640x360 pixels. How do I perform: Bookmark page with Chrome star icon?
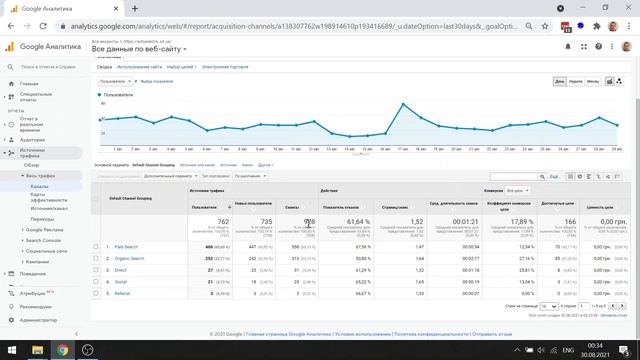(x=545, y=26)
